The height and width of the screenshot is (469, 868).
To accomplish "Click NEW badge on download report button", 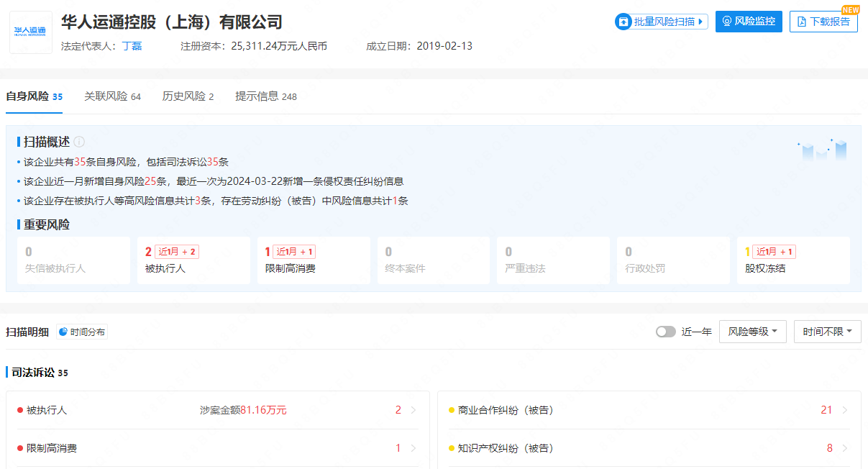I will pos(851,10).
